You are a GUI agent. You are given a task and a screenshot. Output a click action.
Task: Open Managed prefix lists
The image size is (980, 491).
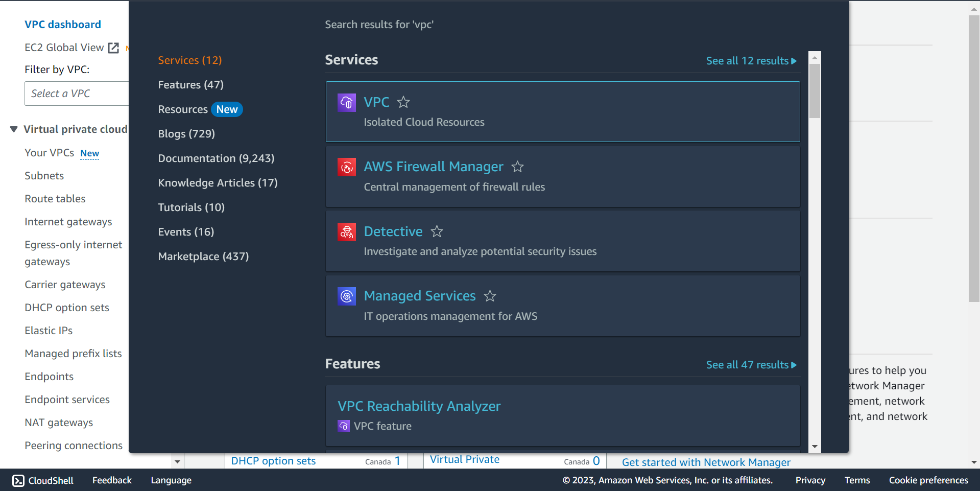[73, 354]
